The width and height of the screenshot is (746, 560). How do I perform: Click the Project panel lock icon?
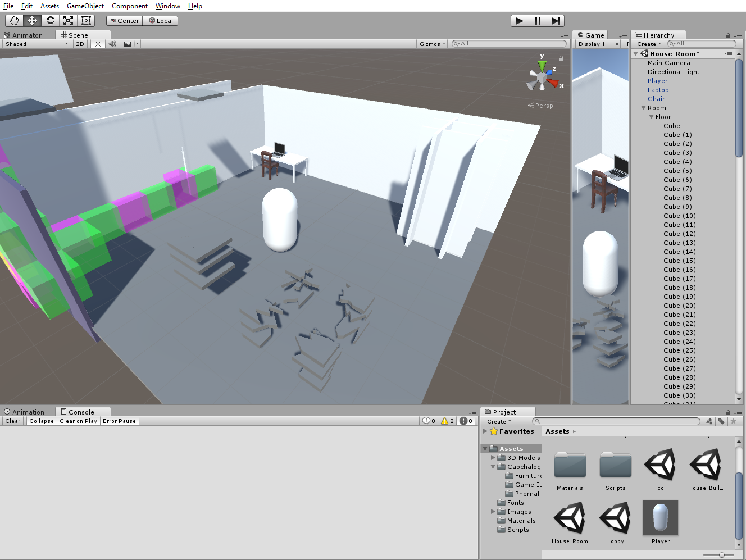click(x=729, y=412)
